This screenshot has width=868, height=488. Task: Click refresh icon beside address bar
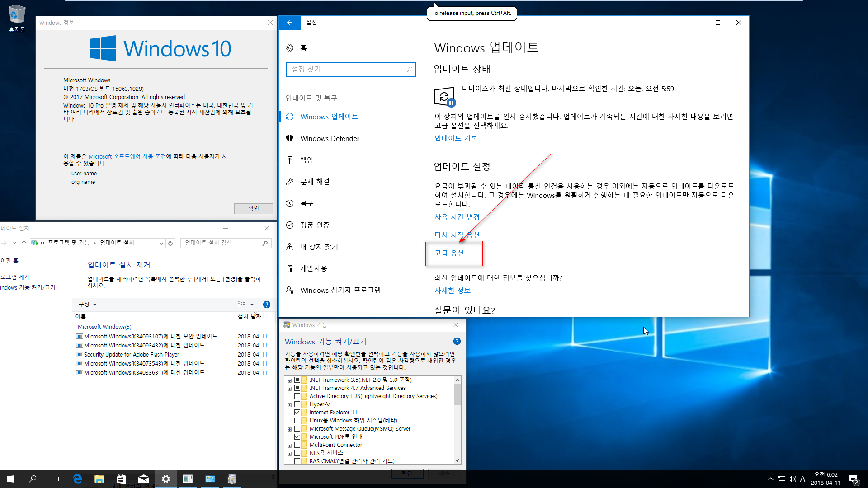click(170, 243)
